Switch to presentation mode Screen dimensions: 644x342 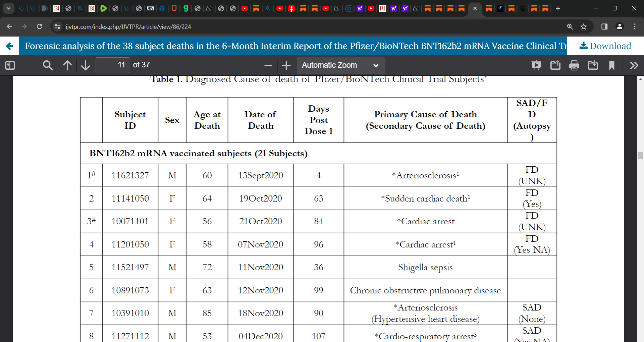(x=536, y=65)
